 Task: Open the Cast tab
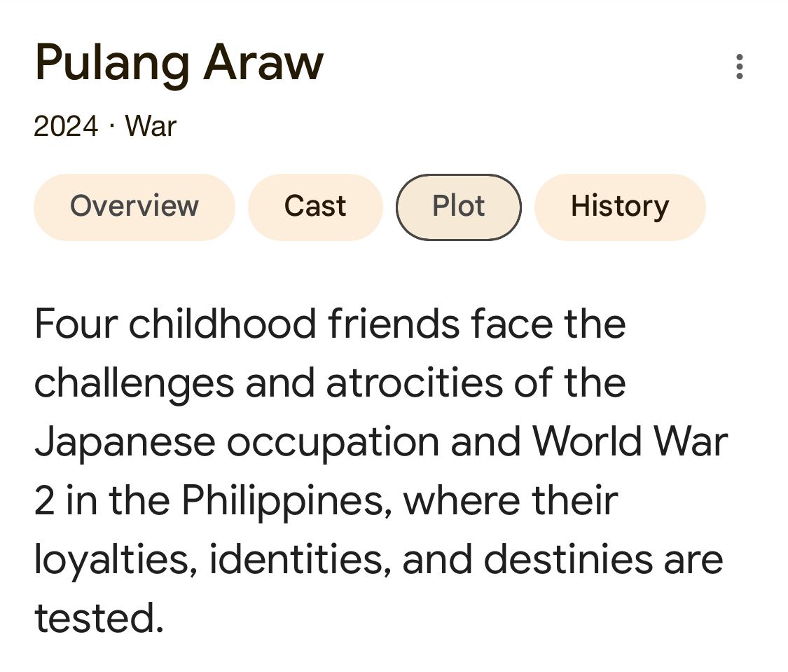pyautogui.click(x=315, y=207)
